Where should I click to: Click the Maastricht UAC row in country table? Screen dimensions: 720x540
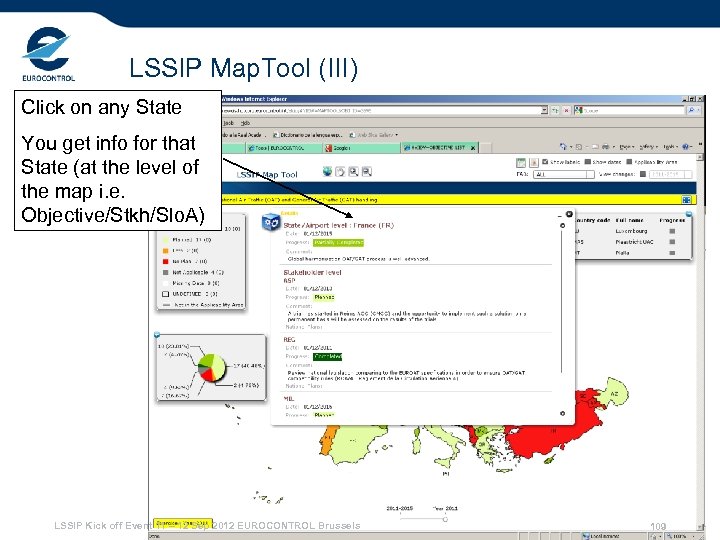(x=633, y=242)
